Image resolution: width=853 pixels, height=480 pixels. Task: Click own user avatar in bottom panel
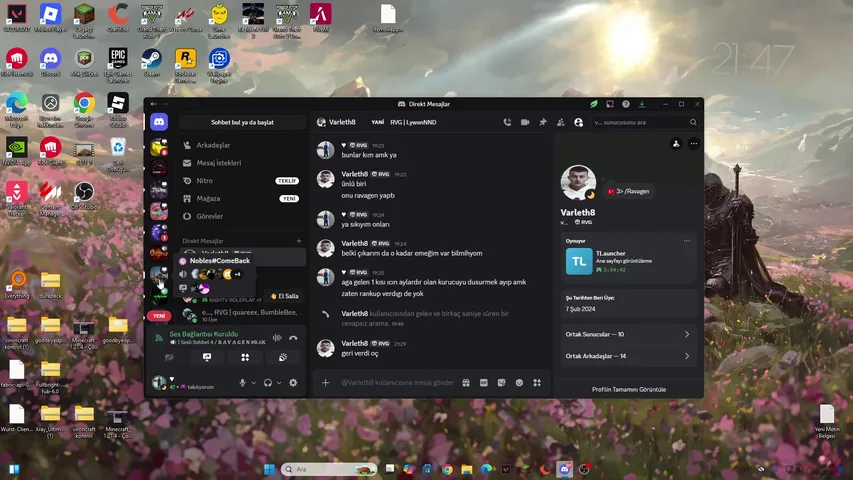point(159,383)
